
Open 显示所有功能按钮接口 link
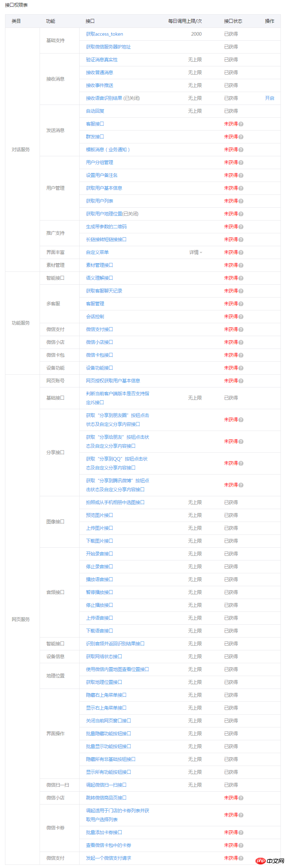(108, 772)
